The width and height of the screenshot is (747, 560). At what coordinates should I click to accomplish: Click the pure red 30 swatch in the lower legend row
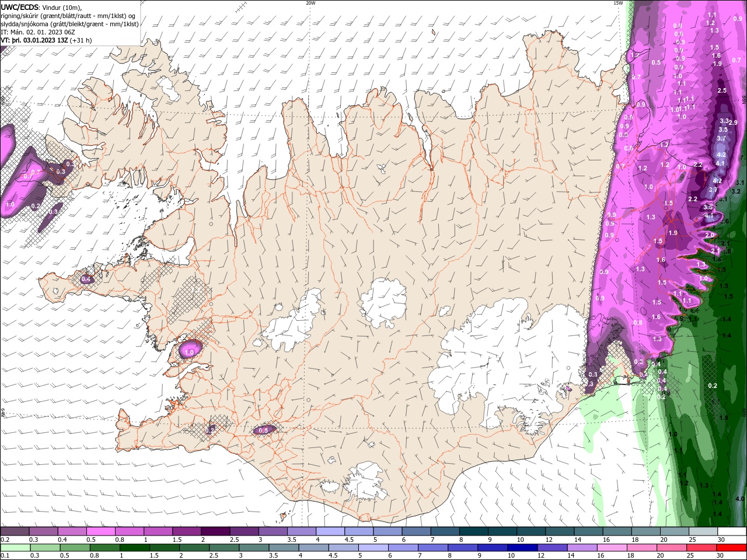(x=732, y=548)
